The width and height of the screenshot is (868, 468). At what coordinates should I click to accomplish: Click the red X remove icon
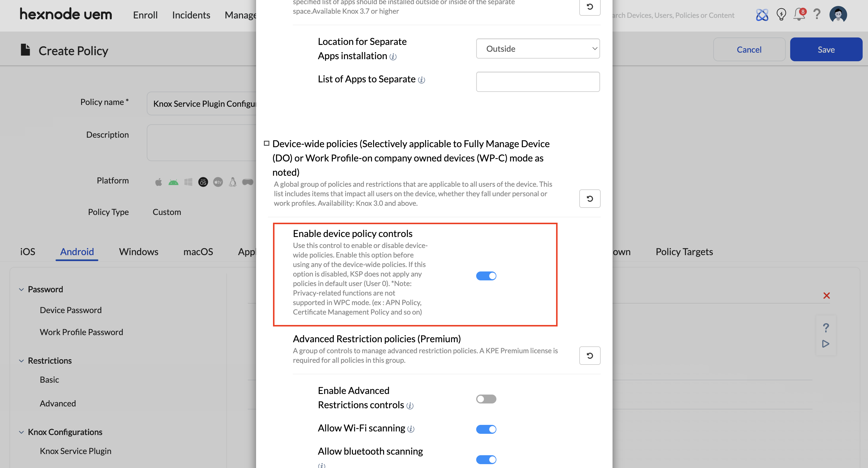tap(826, 295)
